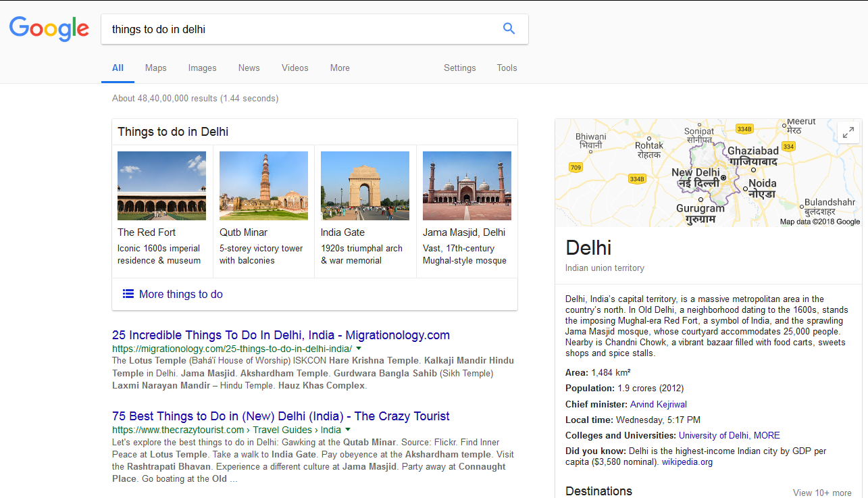Open Arvind Kejriwal chief minister link

coord(659,404)
